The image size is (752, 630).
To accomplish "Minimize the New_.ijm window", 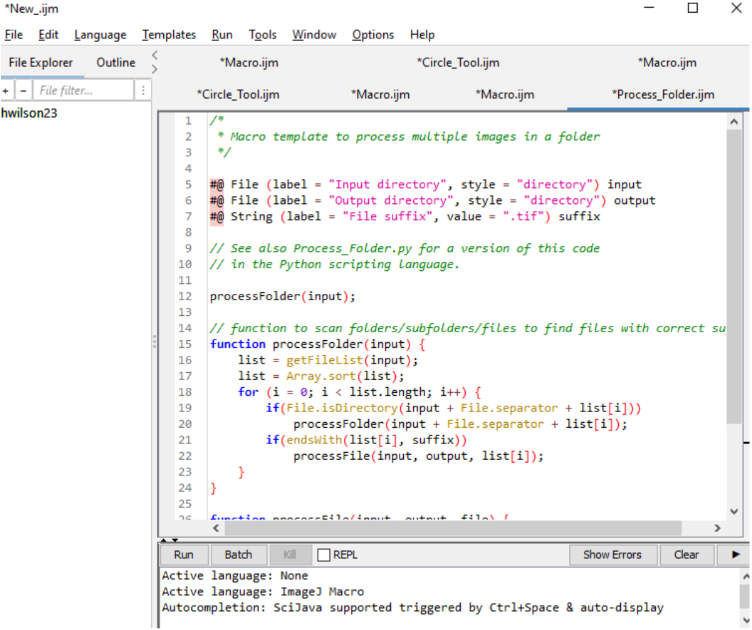I will pos(649,8).
